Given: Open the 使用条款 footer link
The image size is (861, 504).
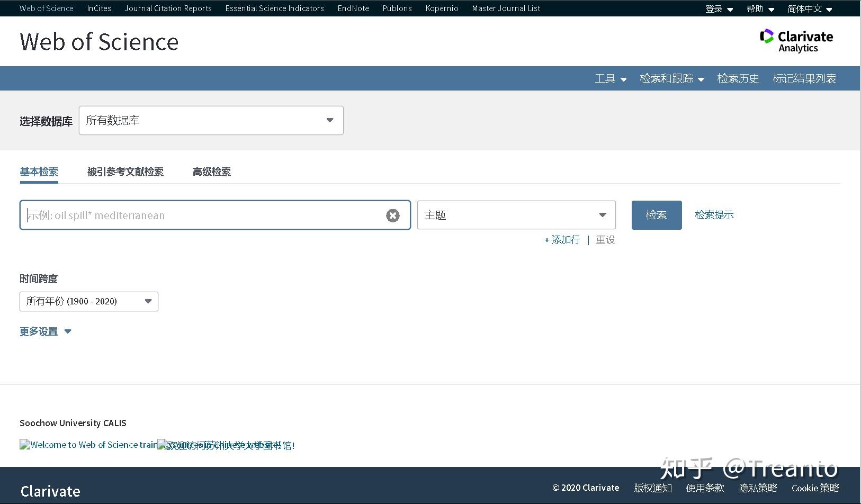Looking at the screenshot, I should click(x=705, y=488).
